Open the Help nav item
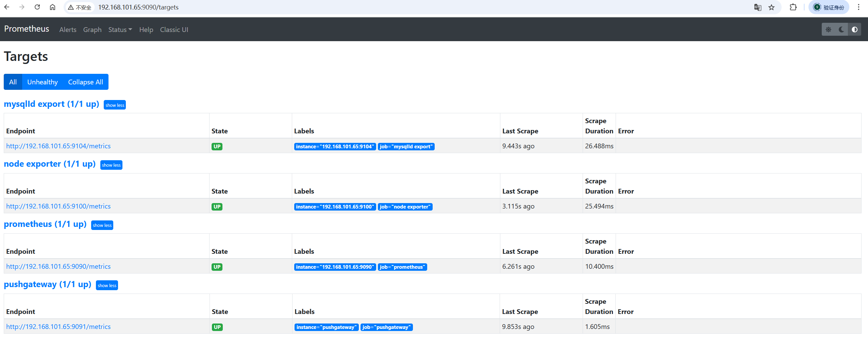The image size is (868, 348). [x=146, y=30]
